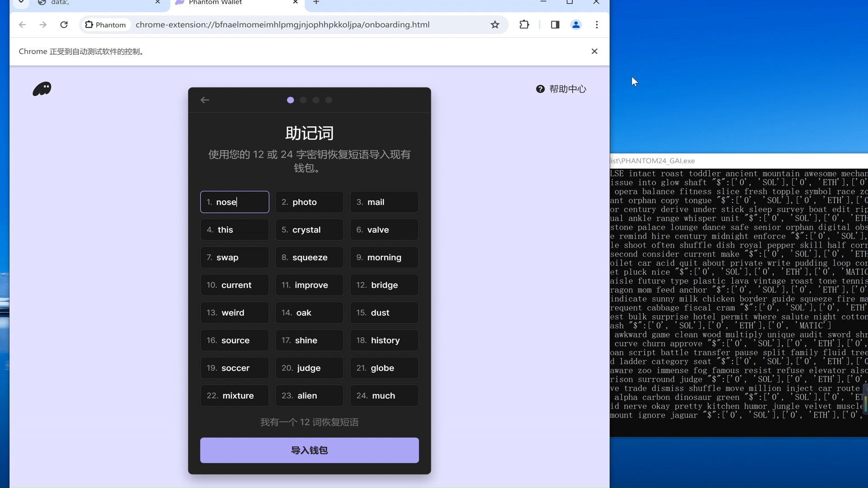Click the third onboarding step dot indicator
Viewport: 868px width, 488px height.
[316, 100]
